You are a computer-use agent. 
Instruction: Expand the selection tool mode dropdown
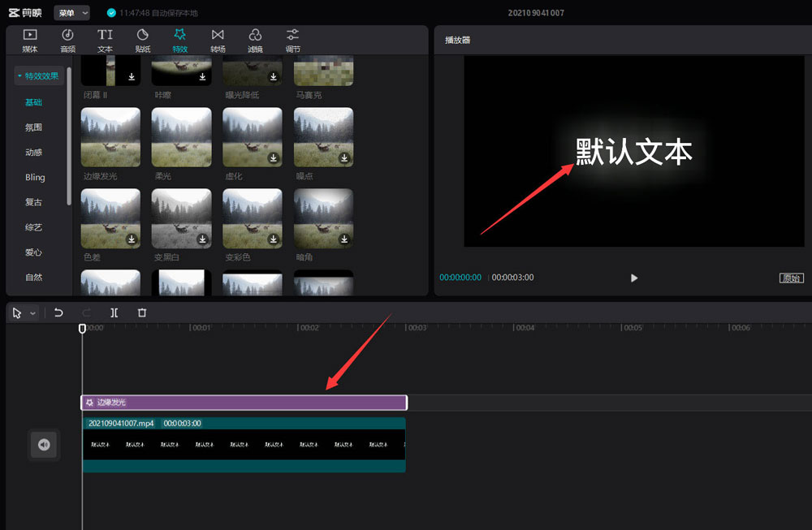click(x=33, y=313)
